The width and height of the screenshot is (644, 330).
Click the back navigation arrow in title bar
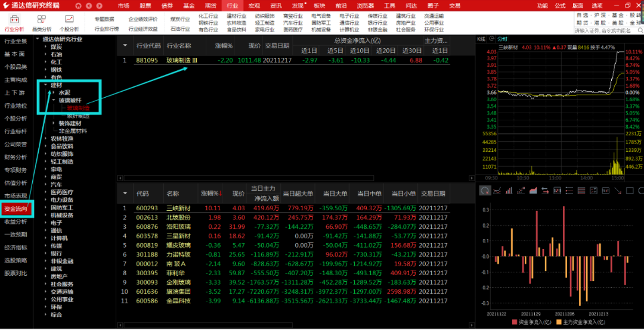pyautogui.click(x=89, y=6)
